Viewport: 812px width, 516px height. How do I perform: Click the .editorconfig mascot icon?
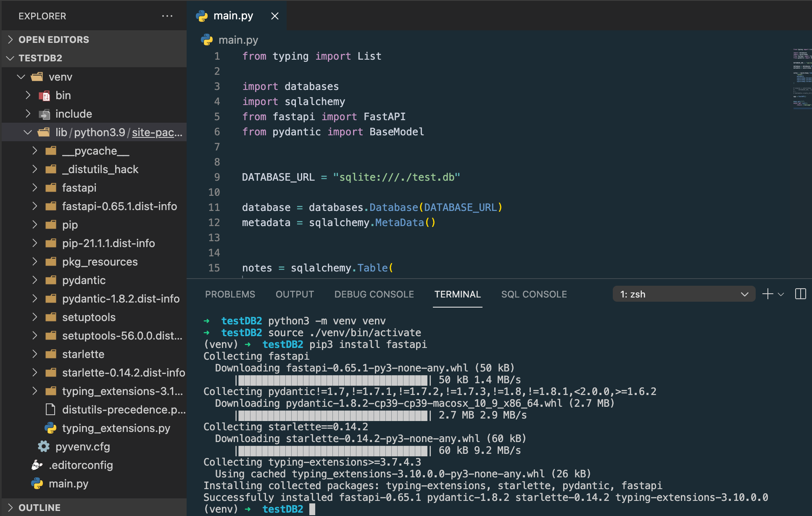[37, 465]
